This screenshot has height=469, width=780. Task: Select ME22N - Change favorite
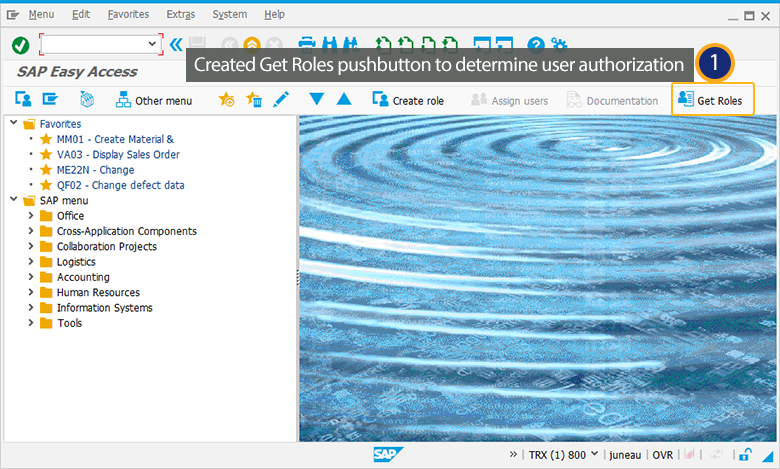point(96,170)
